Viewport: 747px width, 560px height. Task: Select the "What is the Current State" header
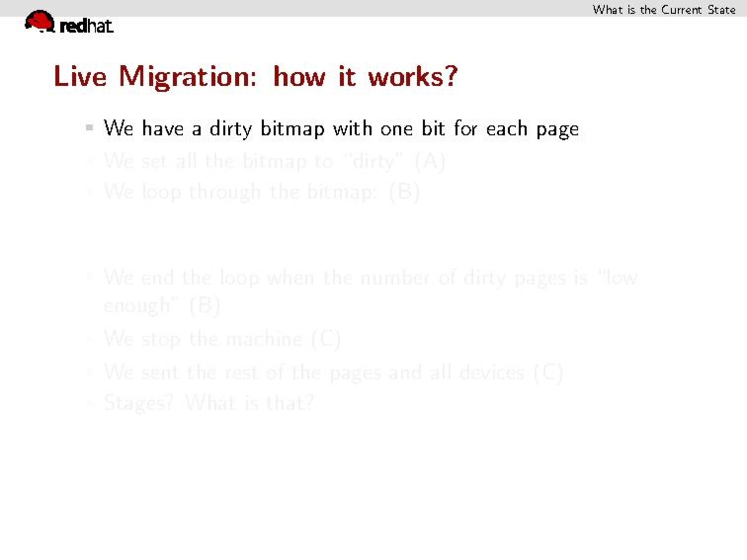[663, 9]
